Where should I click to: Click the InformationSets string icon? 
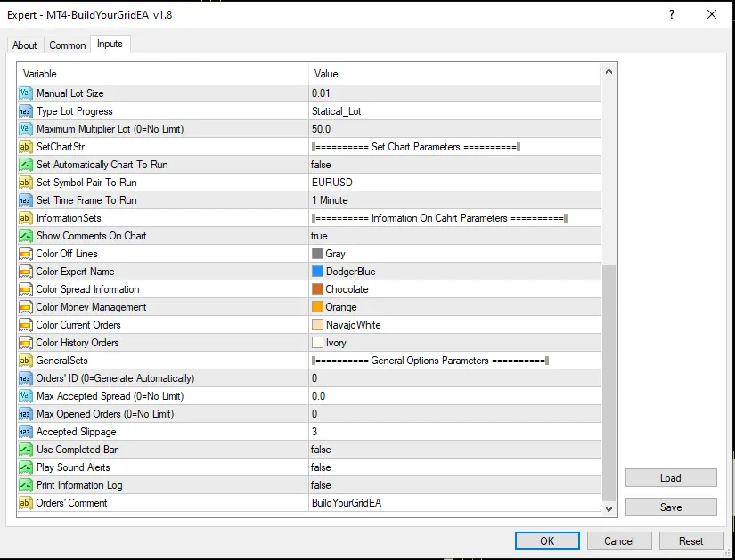click(25, 218)
